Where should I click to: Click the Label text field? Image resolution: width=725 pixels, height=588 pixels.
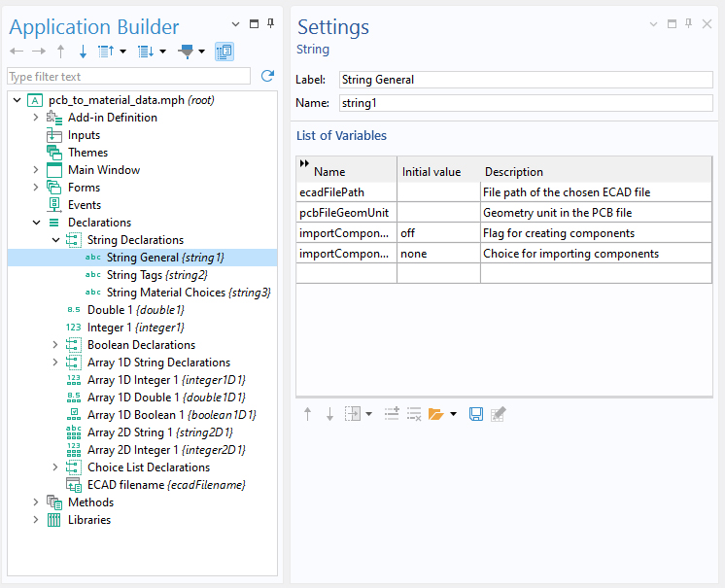pos(526,80)
